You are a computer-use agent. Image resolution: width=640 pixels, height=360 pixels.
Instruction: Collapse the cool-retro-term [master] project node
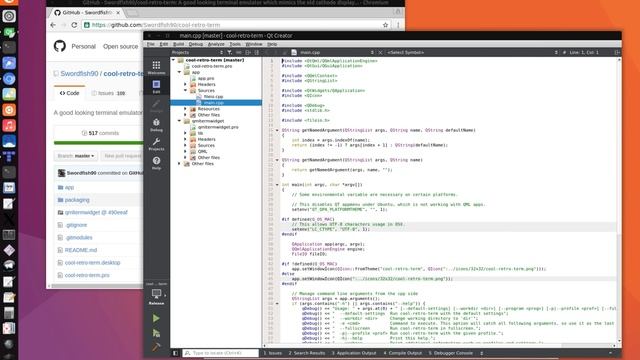click(x=173, y=60)
